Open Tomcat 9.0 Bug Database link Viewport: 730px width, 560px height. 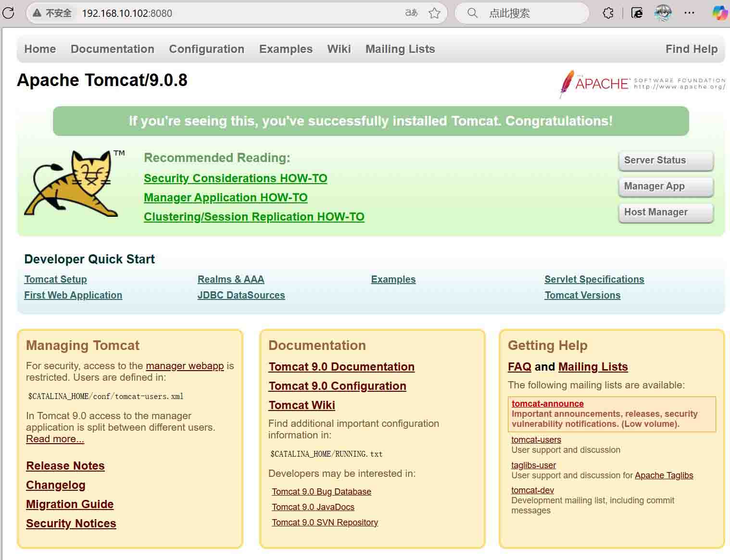pyautogui.click(x=321, y=492)
